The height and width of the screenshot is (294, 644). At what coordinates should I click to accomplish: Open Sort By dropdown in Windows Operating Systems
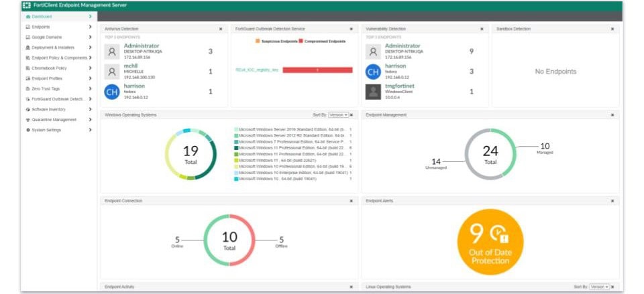click(338, 115)
